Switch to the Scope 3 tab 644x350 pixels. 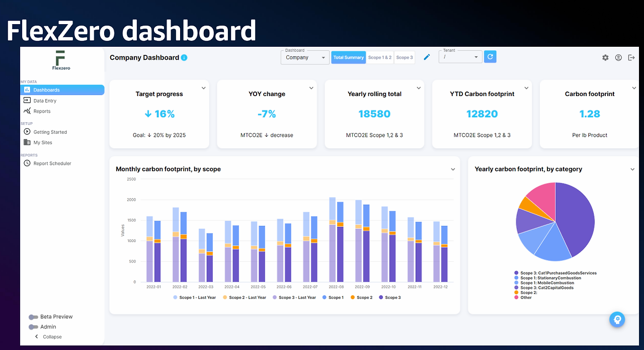(x=405, y=57)
